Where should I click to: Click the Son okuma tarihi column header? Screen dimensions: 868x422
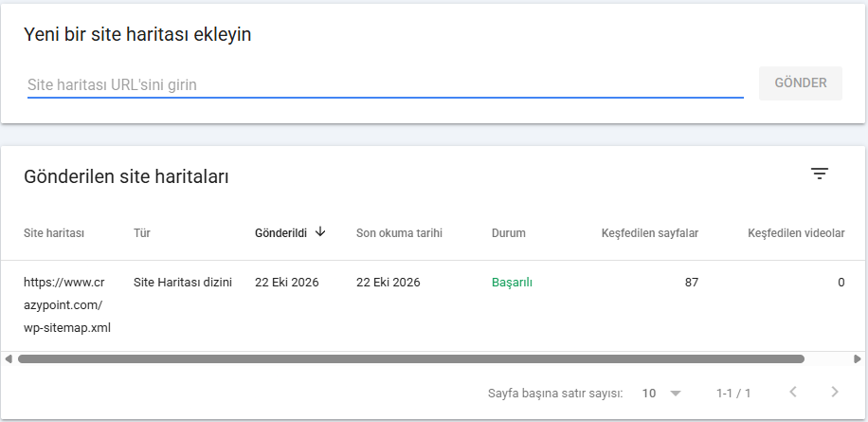(x=399, y=233)
